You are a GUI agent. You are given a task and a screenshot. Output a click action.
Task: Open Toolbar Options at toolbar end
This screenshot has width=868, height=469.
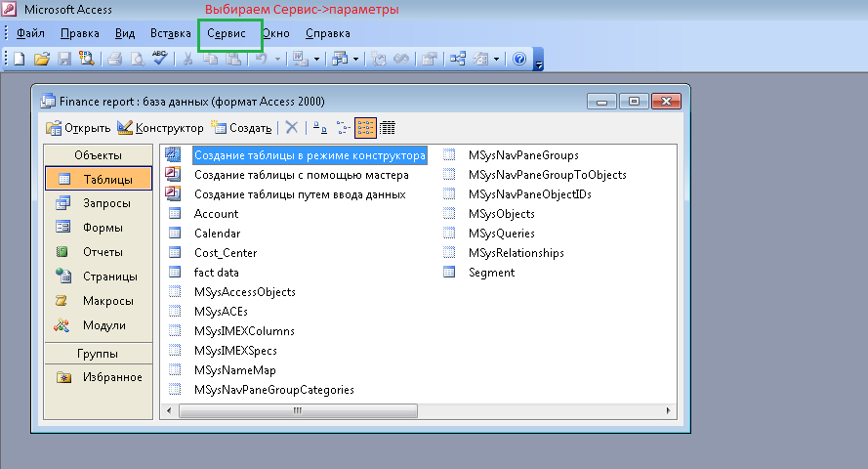[539, 60]
